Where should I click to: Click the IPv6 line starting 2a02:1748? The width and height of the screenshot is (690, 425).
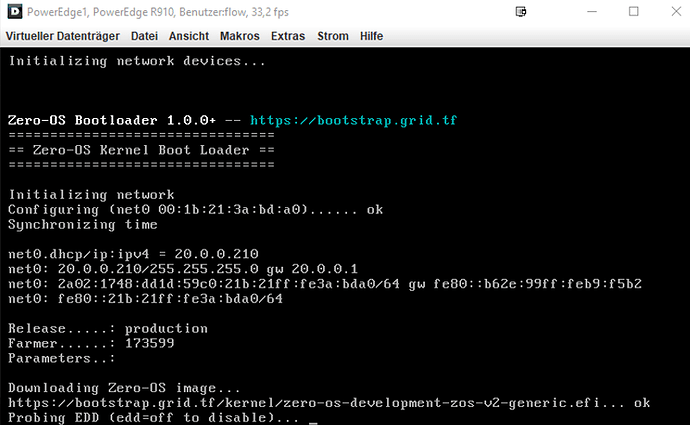pos(325,284)
